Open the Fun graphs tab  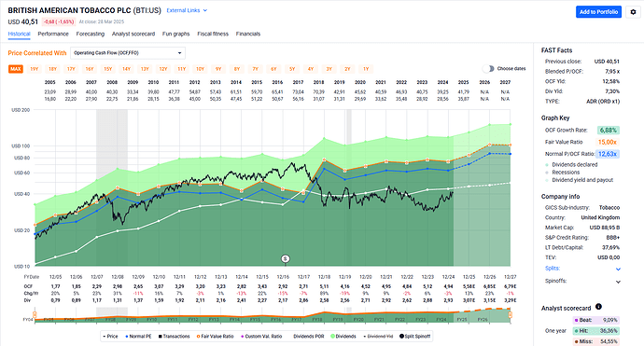point(175,35)
